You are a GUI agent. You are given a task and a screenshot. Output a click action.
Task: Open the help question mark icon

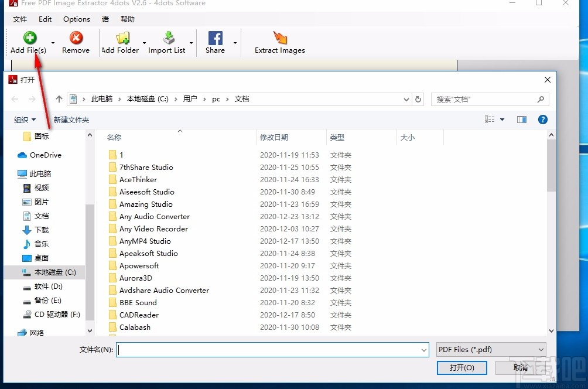pyautogui.click(x=542, y=120)
